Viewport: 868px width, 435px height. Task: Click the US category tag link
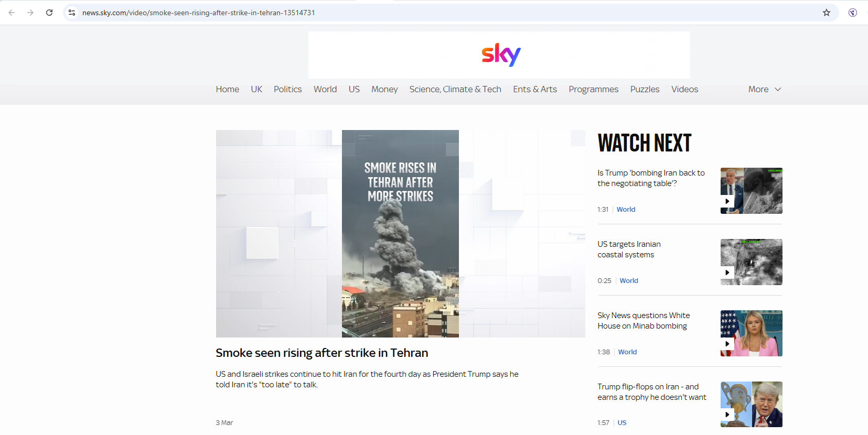click(622, 422)
